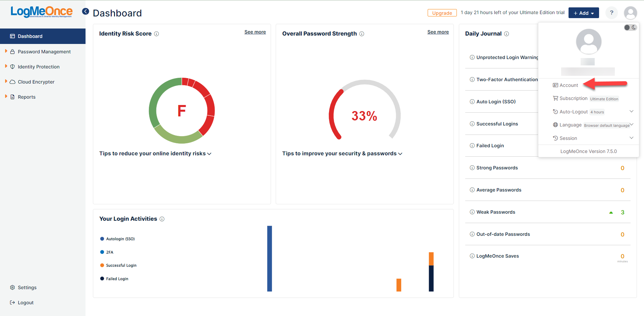Click the Reports document icon
The height and width of the screenshot is (316, 644).
[12, 97]
